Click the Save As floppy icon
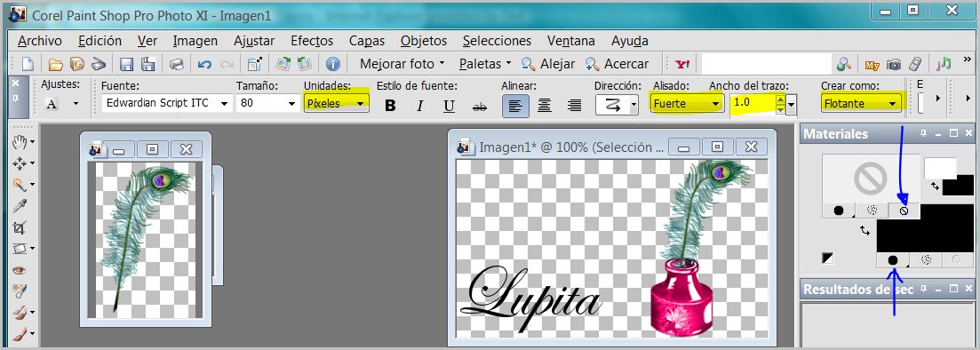 pyautogui.click(x=148, y=64)
